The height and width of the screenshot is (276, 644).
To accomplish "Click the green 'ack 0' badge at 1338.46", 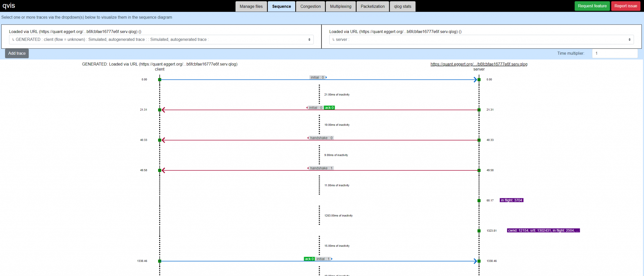I will pos(309,259).
